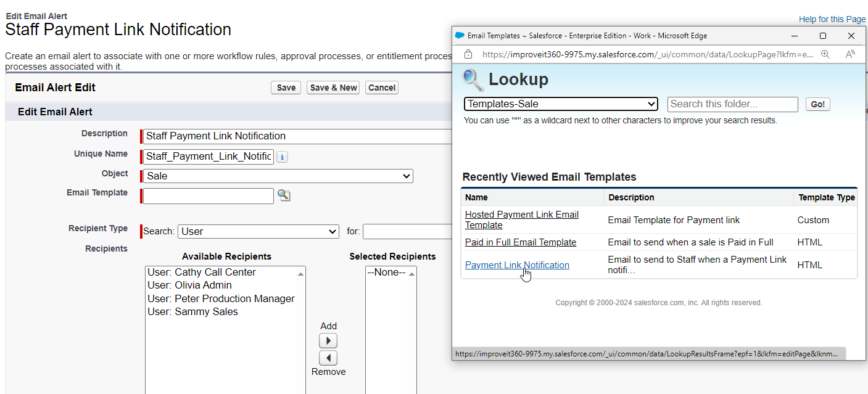868x394 pixels.
Task: Click the Unique Name info icon
Action: click(282, 157)
